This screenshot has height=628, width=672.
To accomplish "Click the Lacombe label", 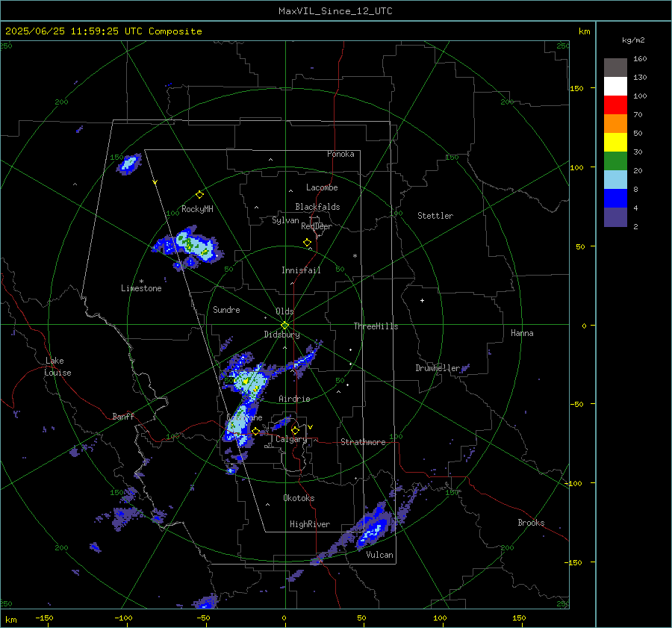I will pos(322,187).
